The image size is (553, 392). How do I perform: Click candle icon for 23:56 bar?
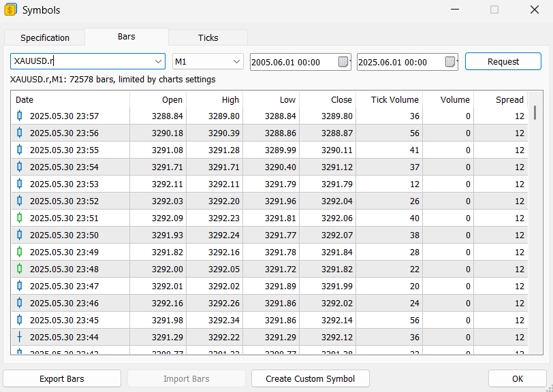point(20,133)
